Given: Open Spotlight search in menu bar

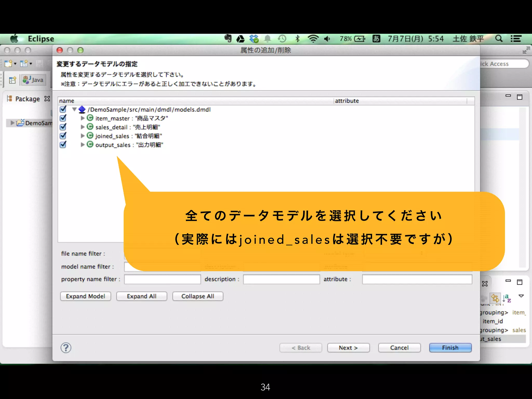Looking at the screenshot, I should coord(498,39).
